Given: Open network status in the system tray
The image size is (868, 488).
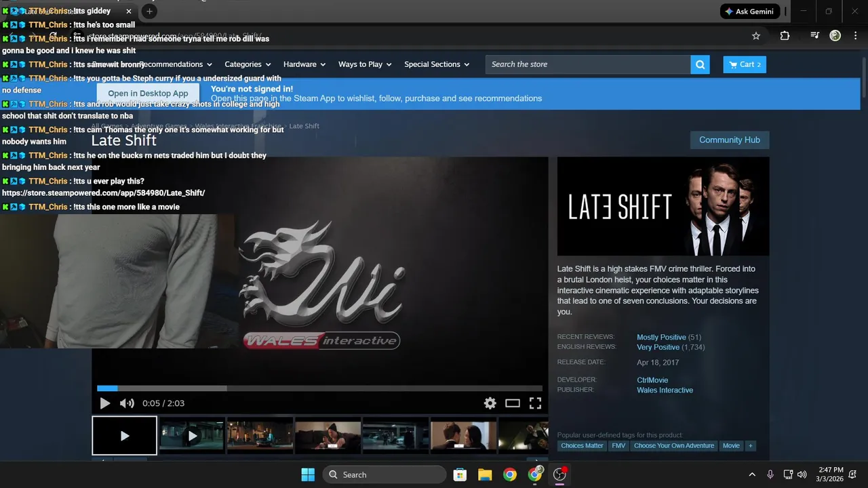Looking at the screenshot, I should click(x=788, y=474).
